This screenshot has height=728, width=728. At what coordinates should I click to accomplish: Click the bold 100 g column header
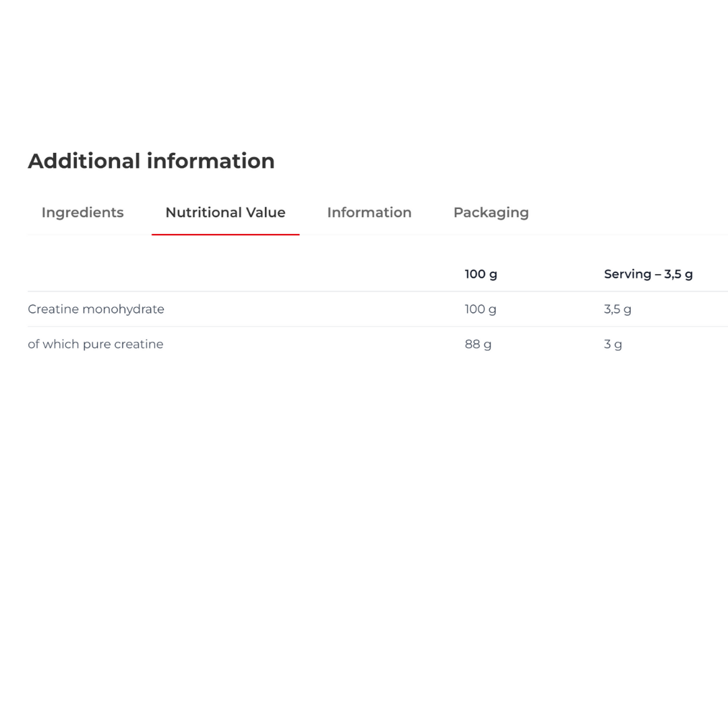coord(481,274)
